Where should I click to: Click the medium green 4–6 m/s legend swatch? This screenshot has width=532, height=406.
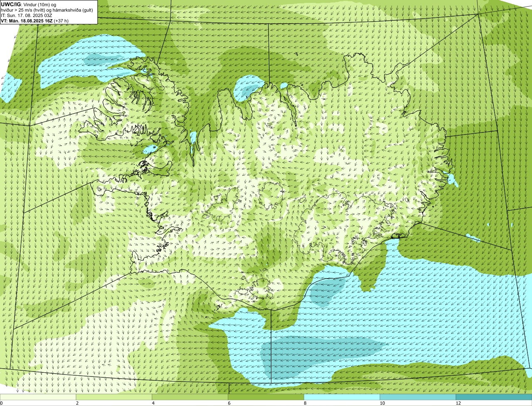tap(190, 397)
